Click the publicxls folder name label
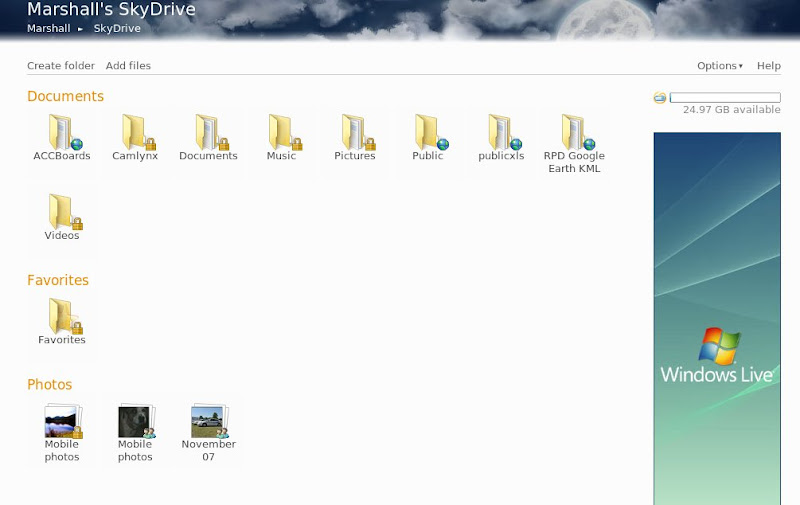 tap(501, 156)
